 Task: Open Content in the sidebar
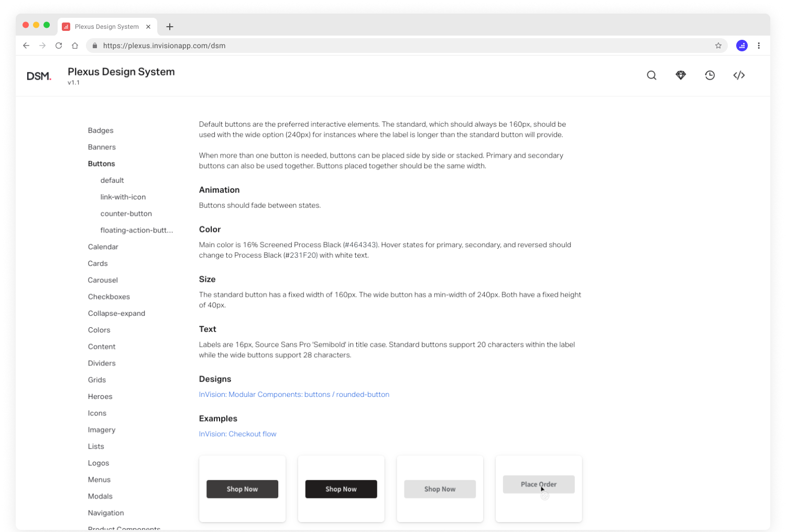pos(102,347)
